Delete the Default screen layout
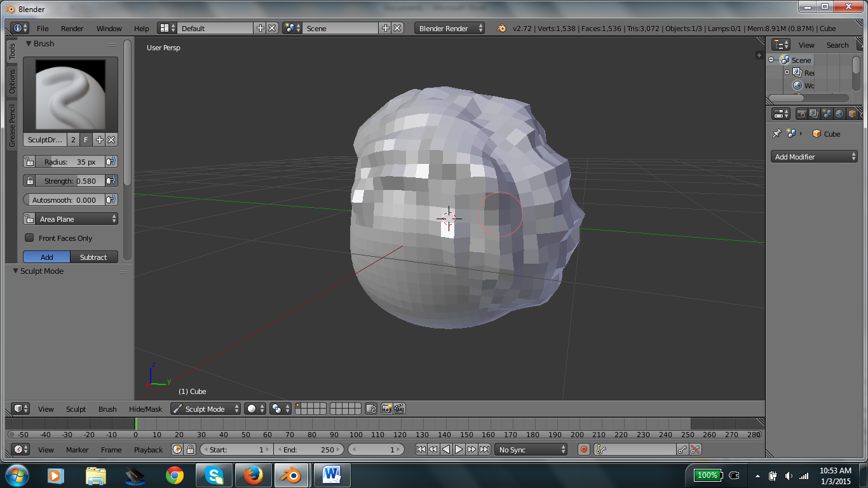868x488 pixels. (272, 28)
